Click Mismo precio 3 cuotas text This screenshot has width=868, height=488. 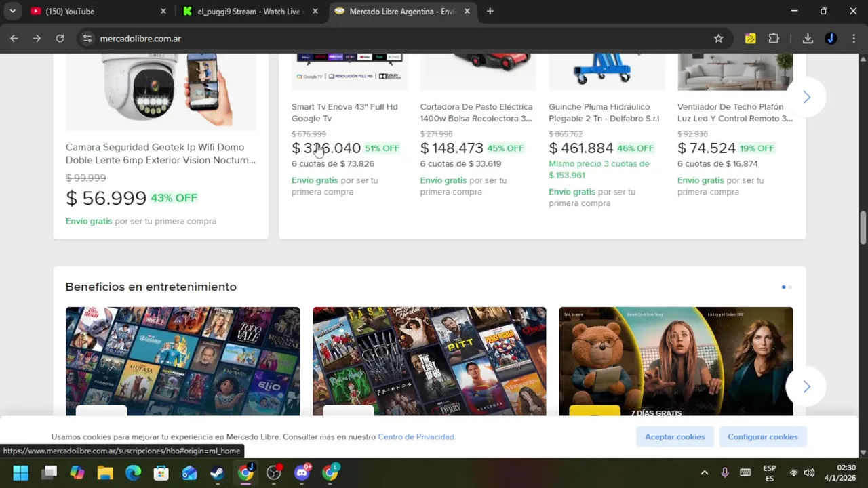point(599,169)
